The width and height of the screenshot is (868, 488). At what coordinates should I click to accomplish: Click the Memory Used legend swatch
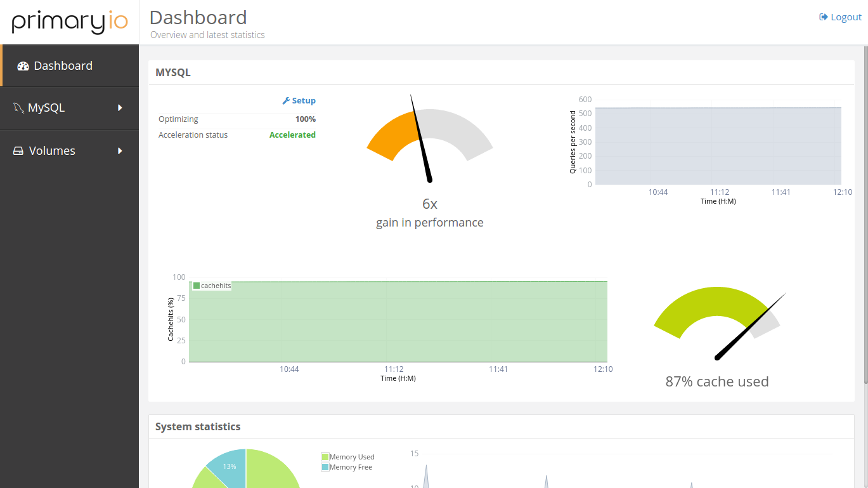(325, 457)
